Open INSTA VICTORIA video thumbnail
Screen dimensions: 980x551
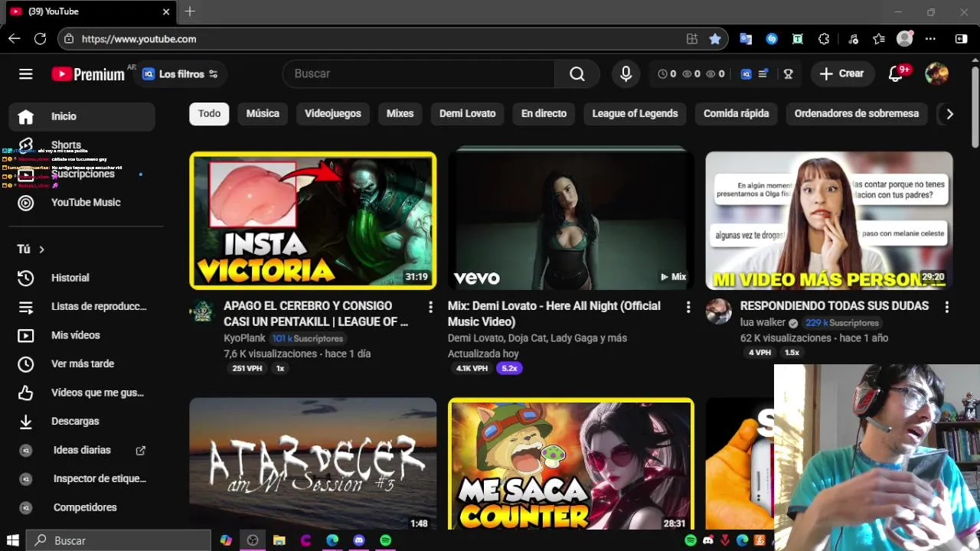click(313, 220)
